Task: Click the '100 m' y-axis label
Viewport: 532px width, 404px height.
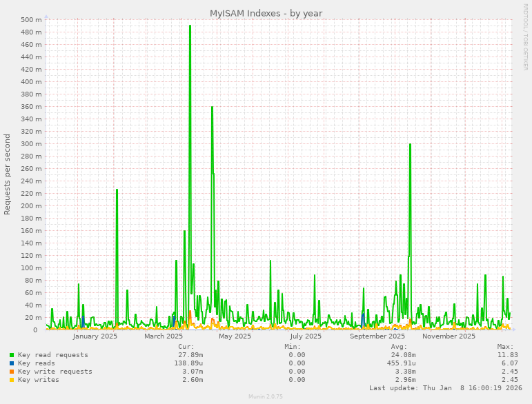Action: [31, 267]
